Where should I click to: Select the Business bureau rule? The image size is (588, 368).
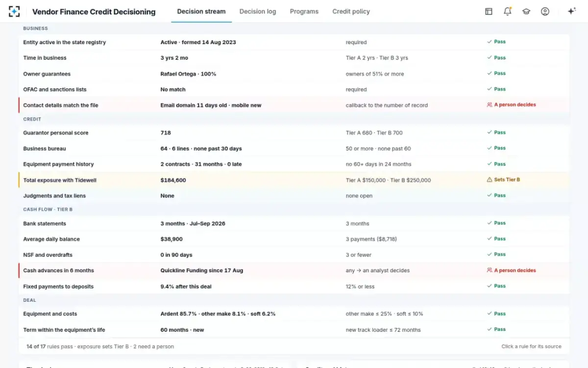point(294,148)
